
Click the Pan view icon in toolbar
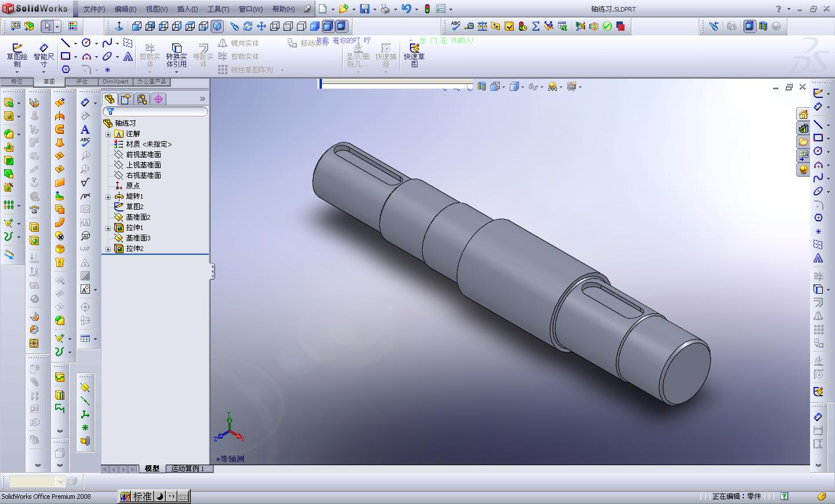[x=261, y=26]
